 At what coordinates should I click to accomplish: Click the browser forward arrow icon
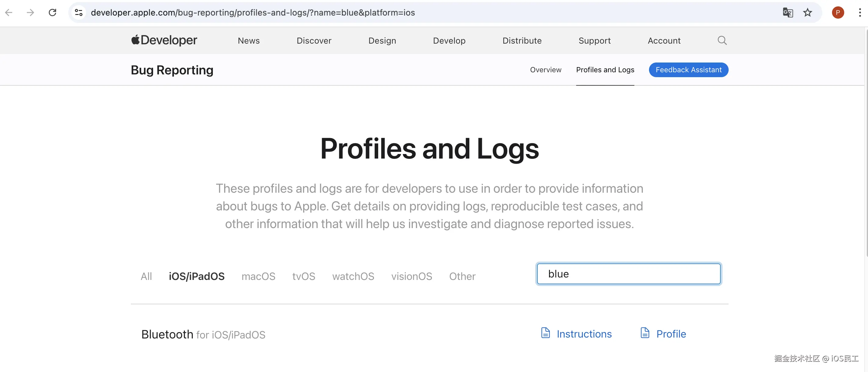[30, 13]
